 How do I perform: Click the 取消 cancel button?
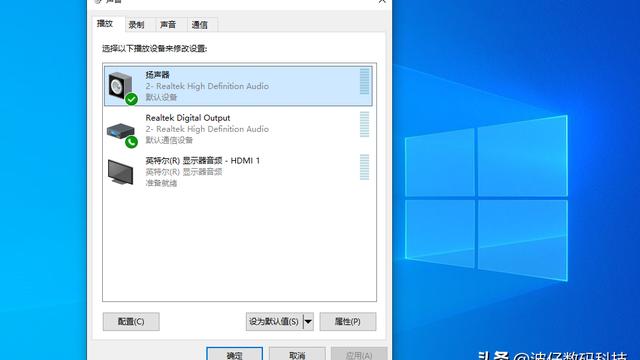pyautogui.click(x=297, y=354)
